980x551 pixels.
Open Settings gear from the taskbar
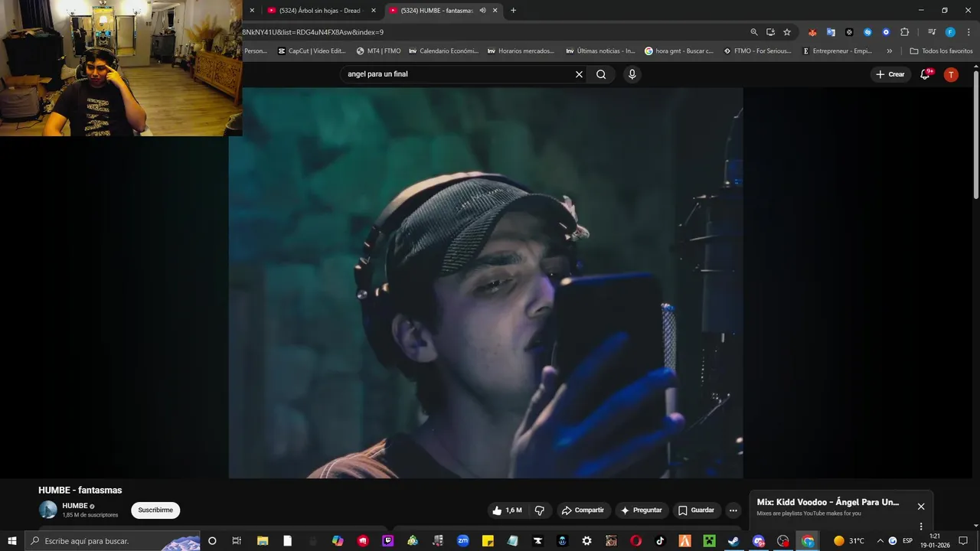point(586,541)
